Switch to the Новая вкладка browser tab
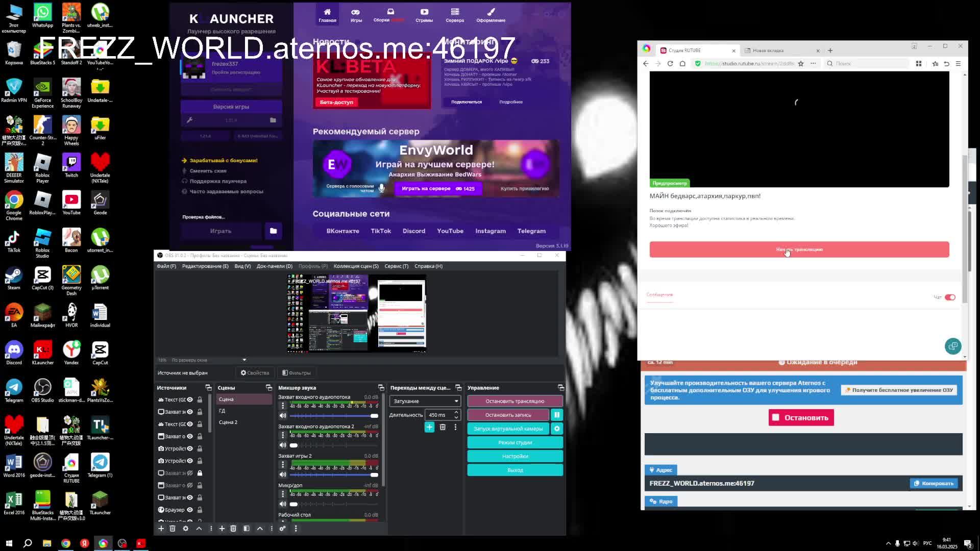 768,51
